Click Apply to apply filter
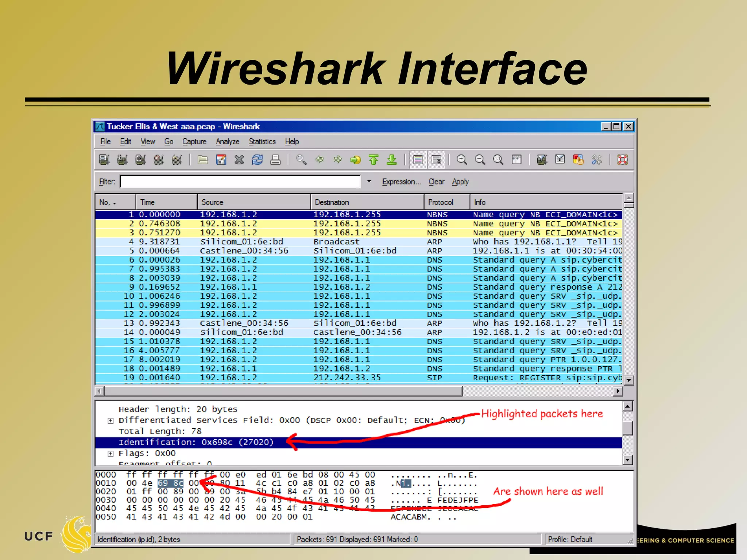747x560 pixels. tap(460, 182)
